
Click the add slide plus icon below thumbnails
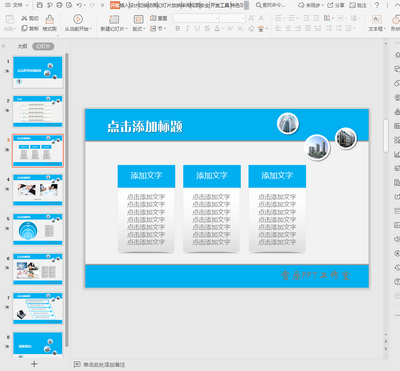pos(34,364)
